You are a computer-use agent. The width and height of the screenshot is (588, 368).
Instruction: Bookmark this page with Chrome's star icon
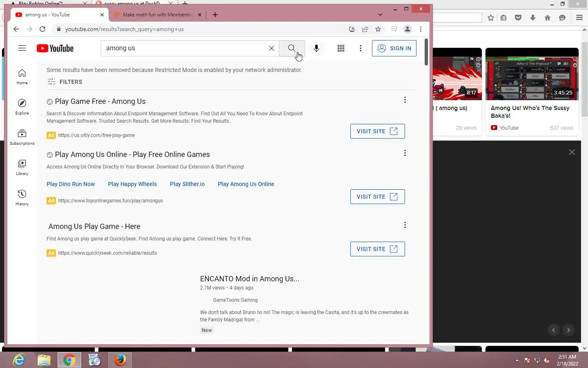[378, 29]
